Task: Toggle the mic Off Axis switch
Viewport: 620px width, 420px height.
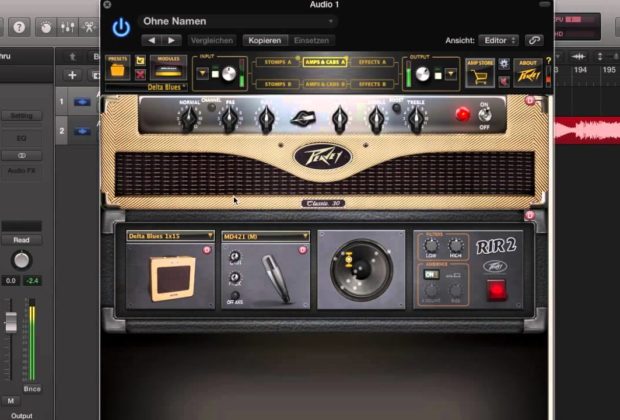Action: (x=235, y=295)
